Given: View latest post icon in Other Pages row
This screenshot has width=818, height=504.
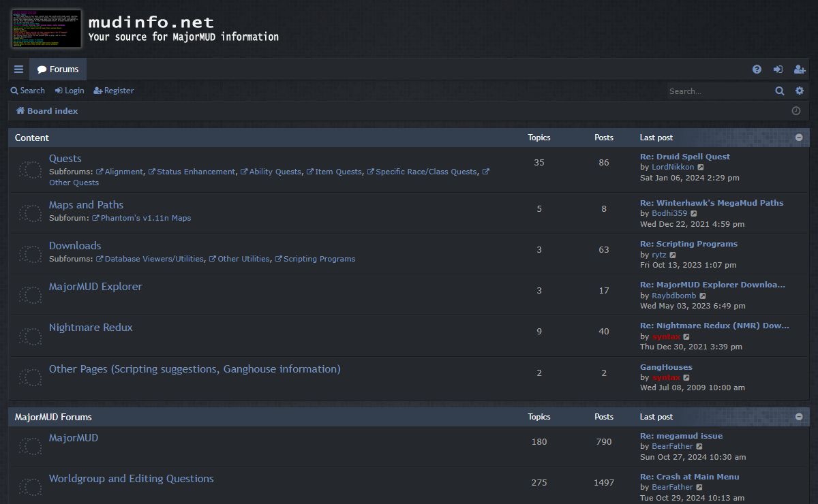Looking at the screenshot, I should pyautogui.click(x=686, y=378).
